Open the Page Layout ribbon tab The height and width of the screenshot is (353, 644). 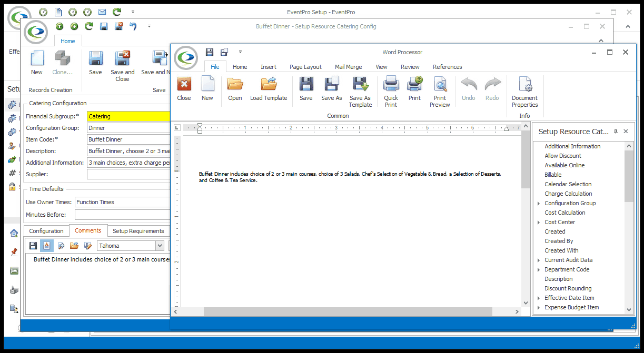click(x=305, y=67)
